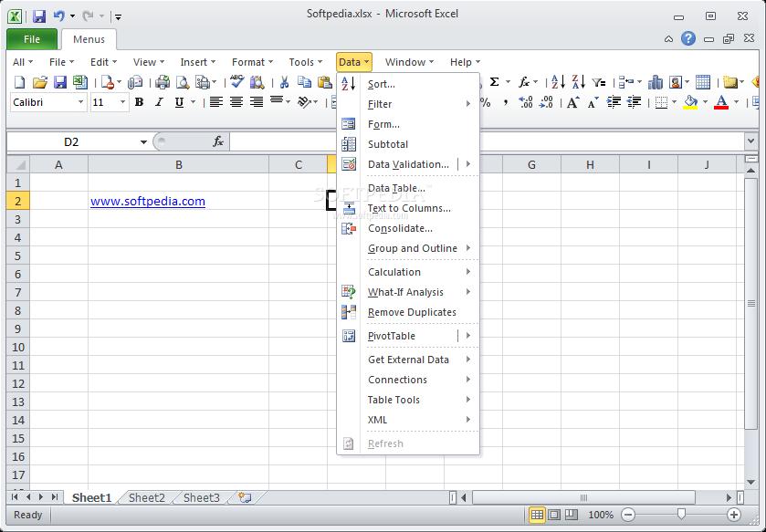This screenshot has height=532, width=766.
Task: Click the Print Preview magnifier icon
Action: pos(183,82)
